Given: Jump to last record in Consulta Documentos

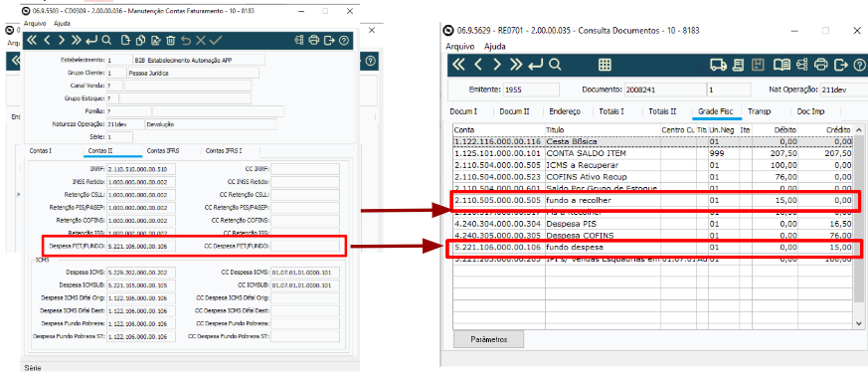Looking at the screenshot, I should pyautogui.click(x=516, y=65).
